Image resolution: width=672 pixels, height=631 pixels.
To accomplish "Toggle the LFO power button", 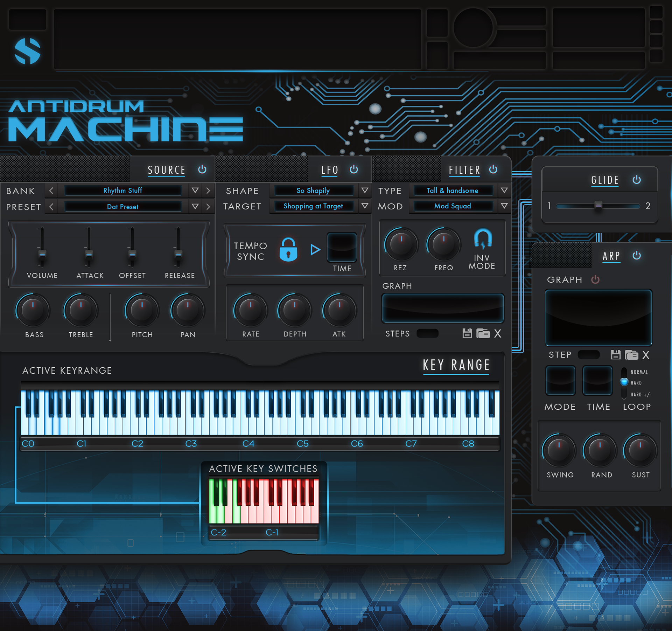I will click(x=354, y=169).
